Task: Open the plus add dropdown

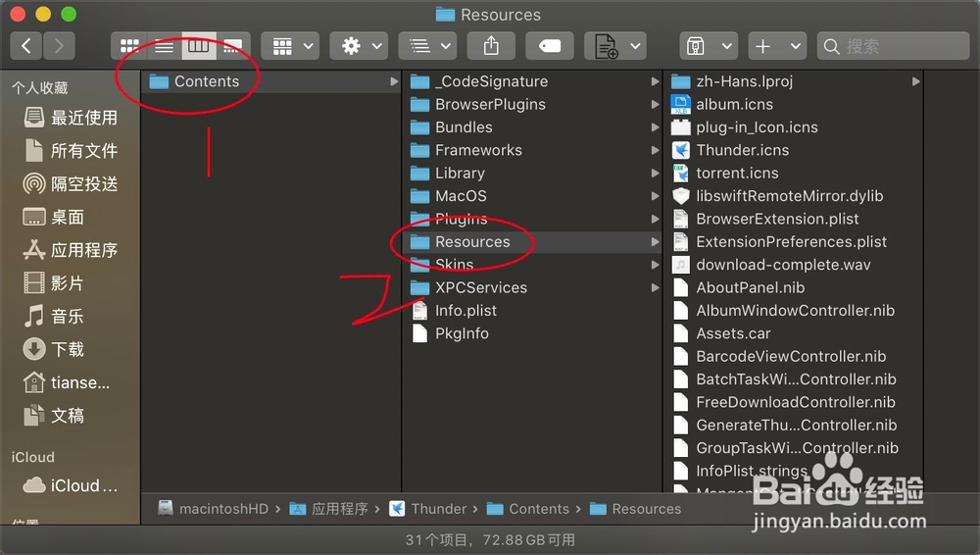Action: (x=777, y=46)
